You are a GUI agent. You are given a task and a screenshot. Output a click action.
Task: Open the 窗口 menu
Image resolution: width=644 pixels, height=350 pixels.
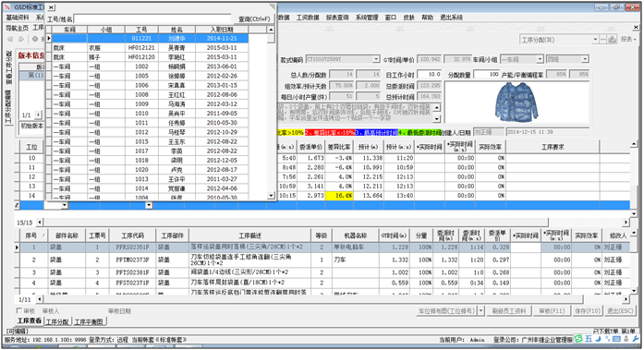click(391, 18)
